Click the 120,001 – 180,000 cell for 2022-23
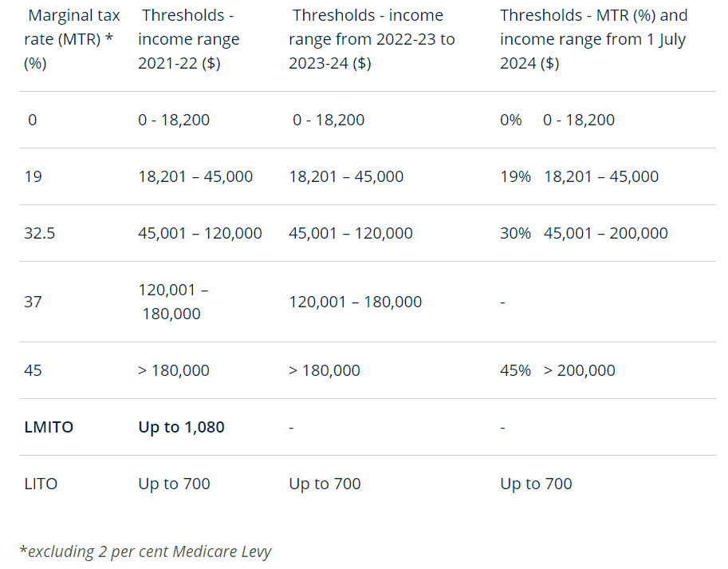The image size is (728, 569). (x=356, y=302)
